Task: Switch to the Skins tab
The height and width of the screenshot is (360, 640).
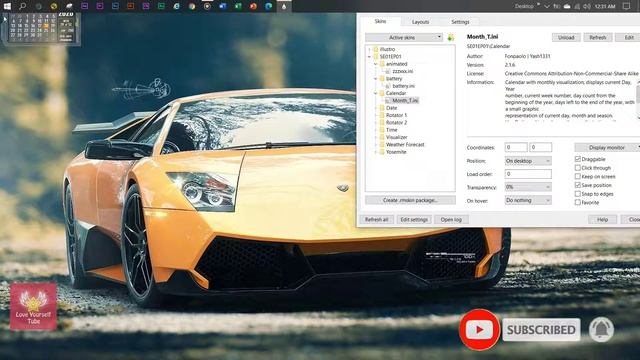Action: 380,21
